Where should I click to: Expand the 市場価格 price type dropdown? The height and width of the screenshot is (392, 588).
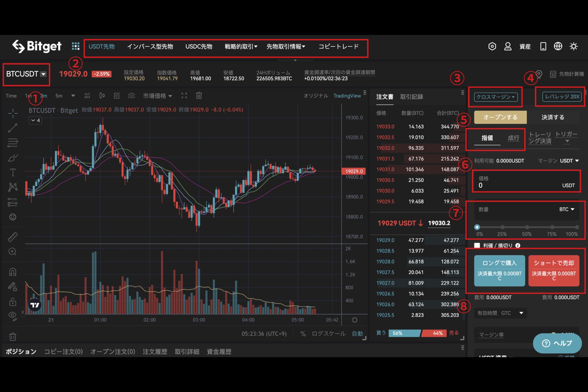[157, 96]
